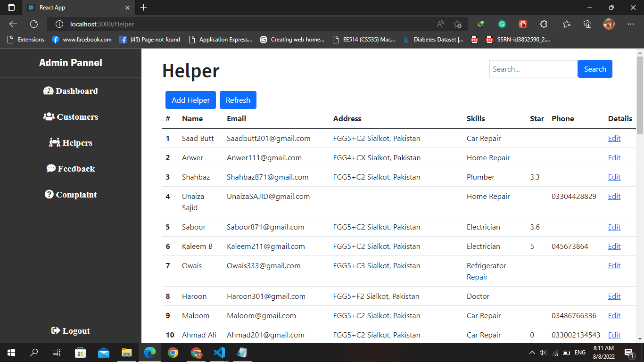Viewport: 644px width, 362px height.
Task: Click Edit link for Haroon
Action: (614, 296)
